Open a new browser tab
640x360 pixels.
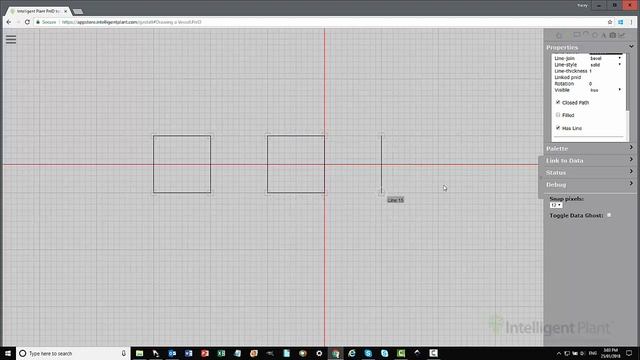tap(78, 11)
